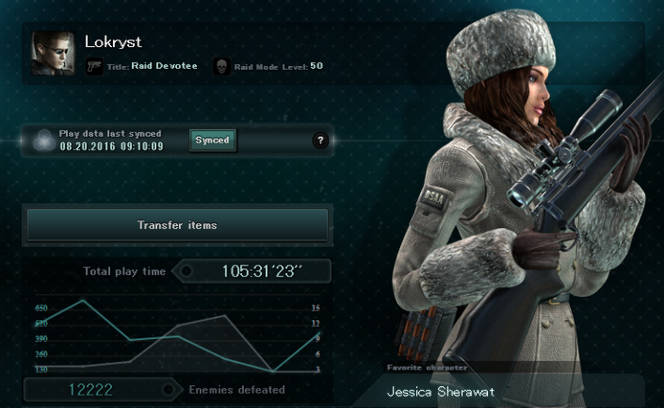Click the Transfer items button
This screenshot has width=664, height=408.
(177, 225)
